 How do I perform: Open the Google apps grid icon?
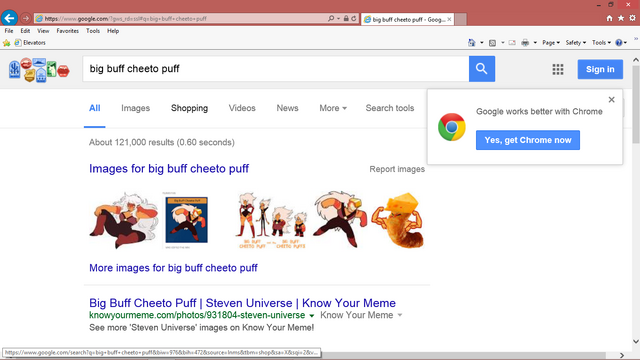[558, 69]
